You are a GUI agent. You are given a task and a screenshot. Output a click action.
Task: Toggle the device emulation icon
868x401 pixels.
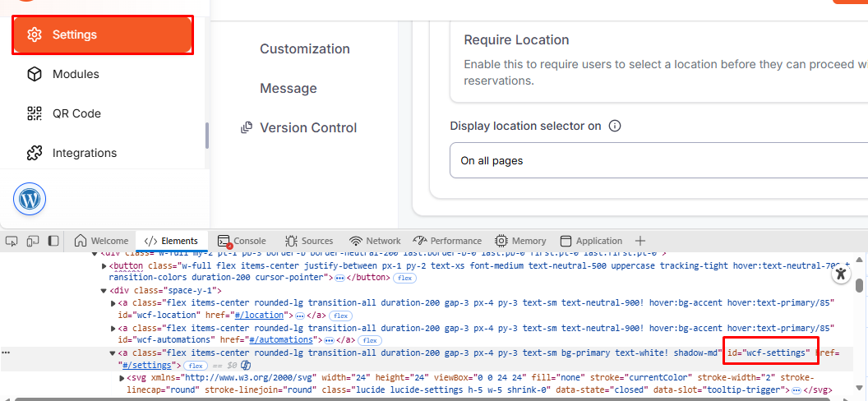point(33,241)
